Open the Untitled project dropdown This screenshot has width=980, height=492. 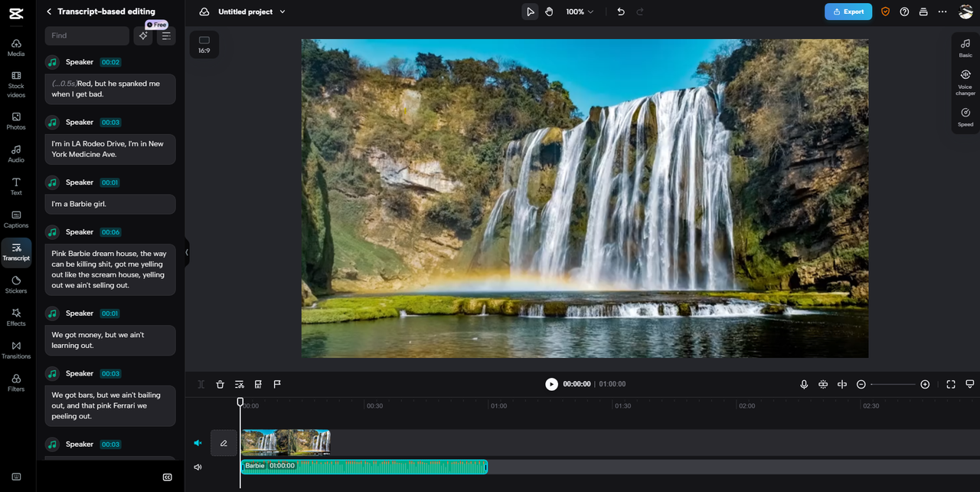[x=251, y=11]
